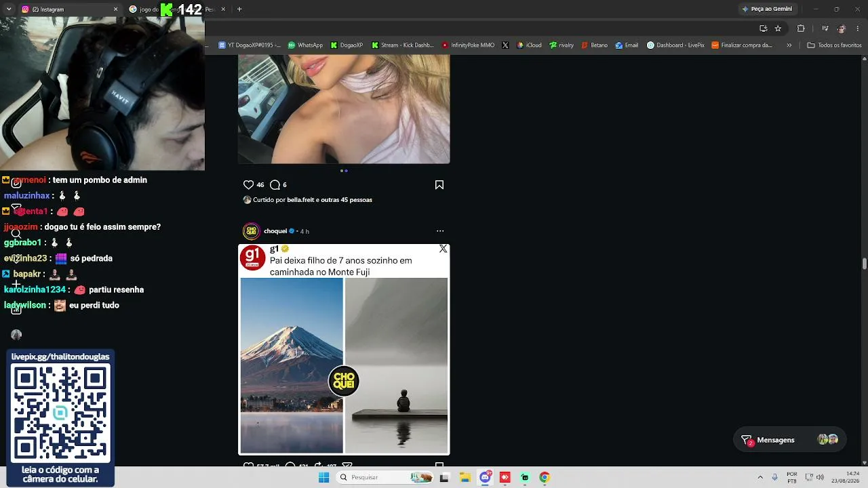The height and width of the screenshot is (488, 868).
Task: Open the Betano bookmark
Action: coord(594,45)
